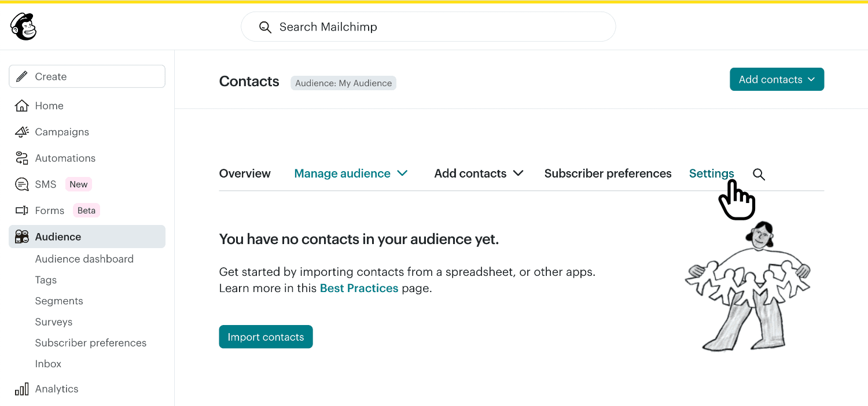Follow the Best Practices link

coord(359,288)
